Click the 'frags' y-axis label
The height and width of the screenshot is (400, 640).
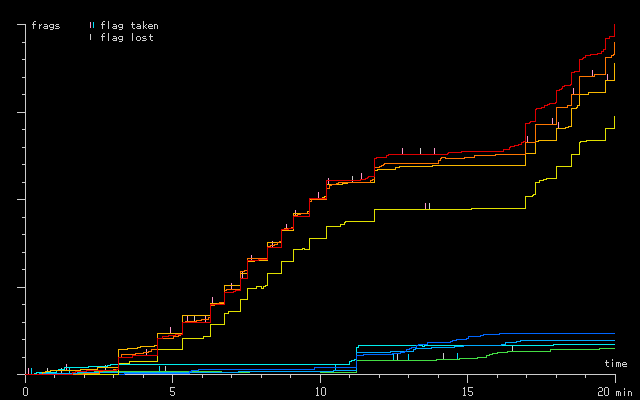point(46,25)
